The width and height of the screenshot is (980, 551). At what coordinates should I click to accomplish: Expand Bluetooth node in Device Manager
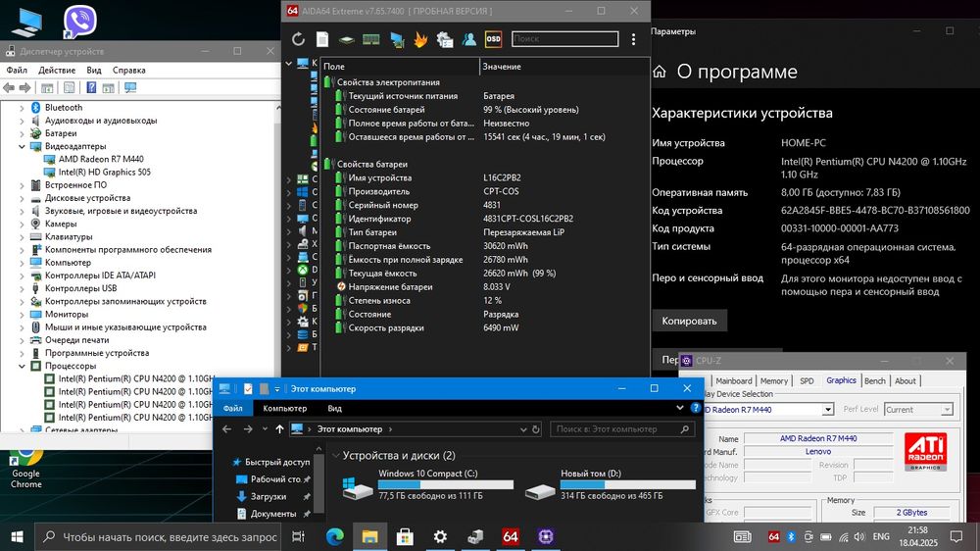[x=22, y=108]
